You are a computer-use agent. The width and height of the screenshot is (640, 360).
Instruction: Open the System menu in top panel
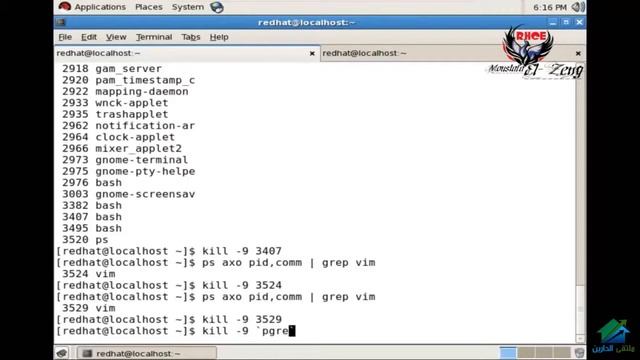[x=188, y=7]
